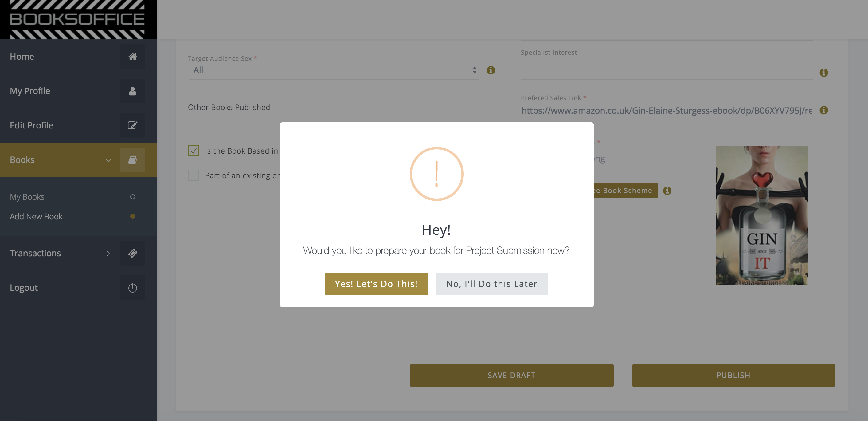Click the Transactions ticket icon

[132, 253]
